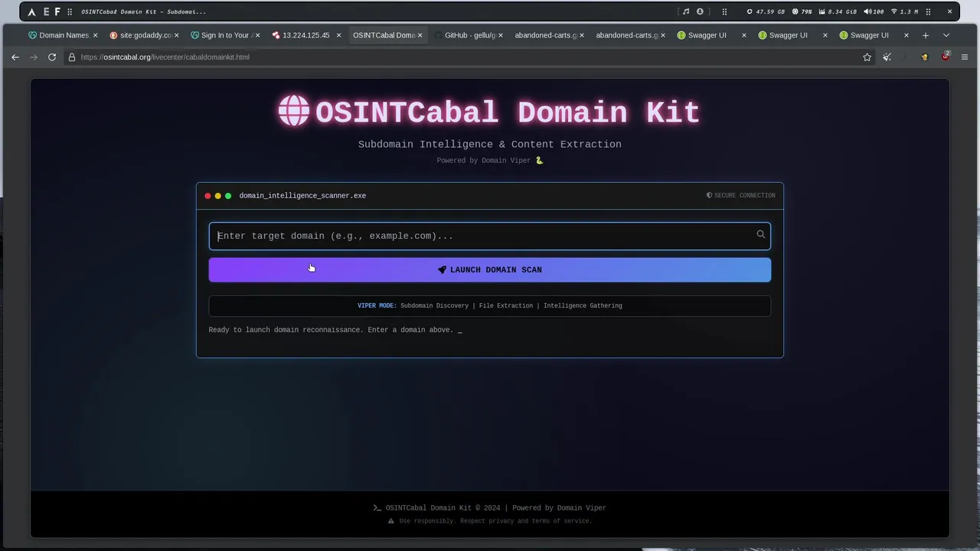This screenshot has width=980, height=551.
Task: Click the uBlock extension icon with badge
Action: click(x=946, y=57)
